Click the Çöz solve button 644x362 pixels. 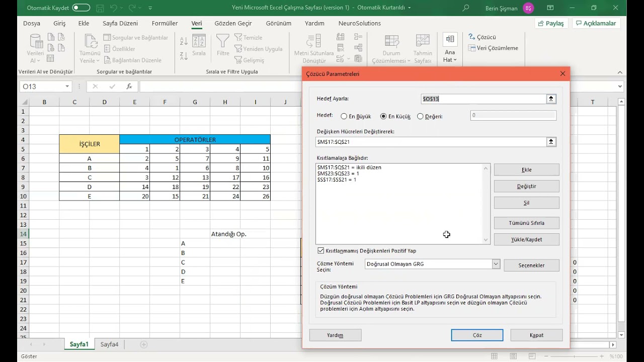click(x=477, y=335)
